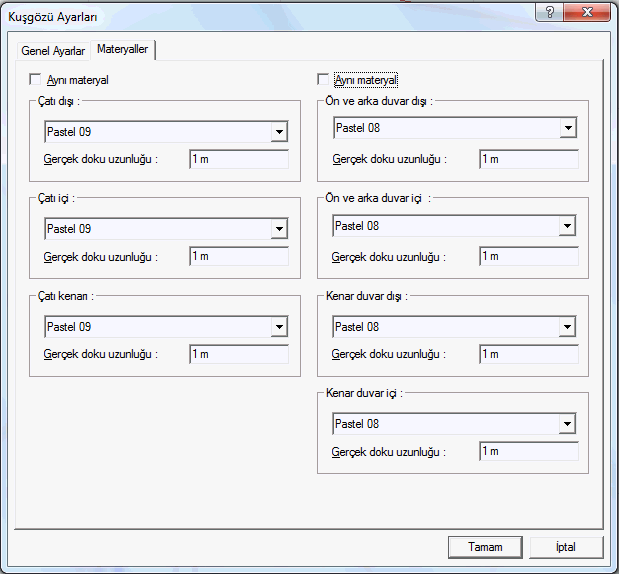The width and height of the screenshot is (619, 574).
Task: Click Kenar duvar içi texture length field
Action: [529, 451]
